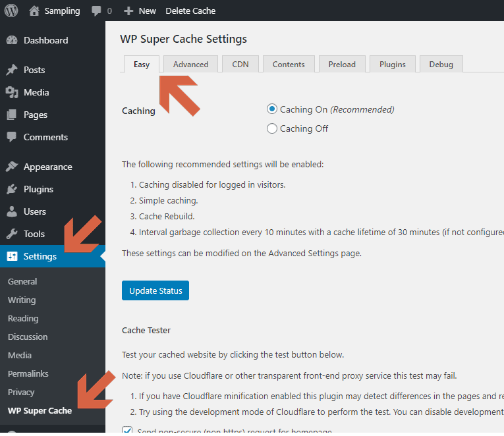Click the WordPress logo icon
This screenshot has width=504, height=436.
(x=11, y=11)
